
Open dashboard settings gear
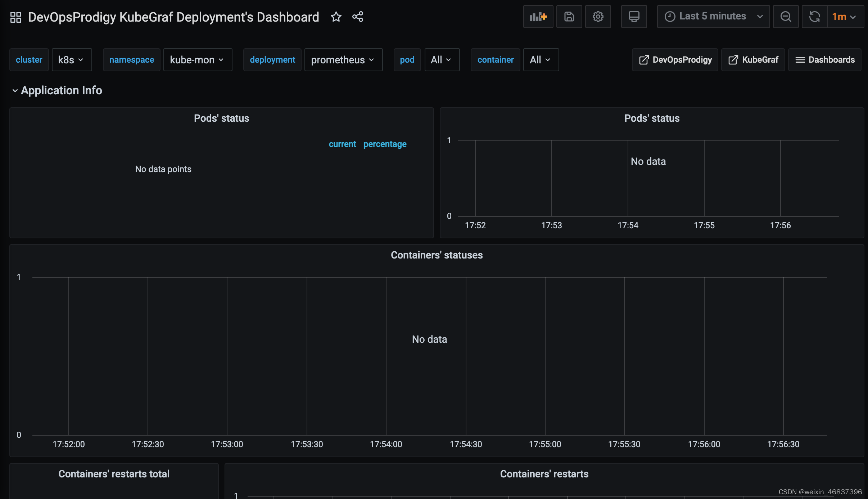click(598, 17)
